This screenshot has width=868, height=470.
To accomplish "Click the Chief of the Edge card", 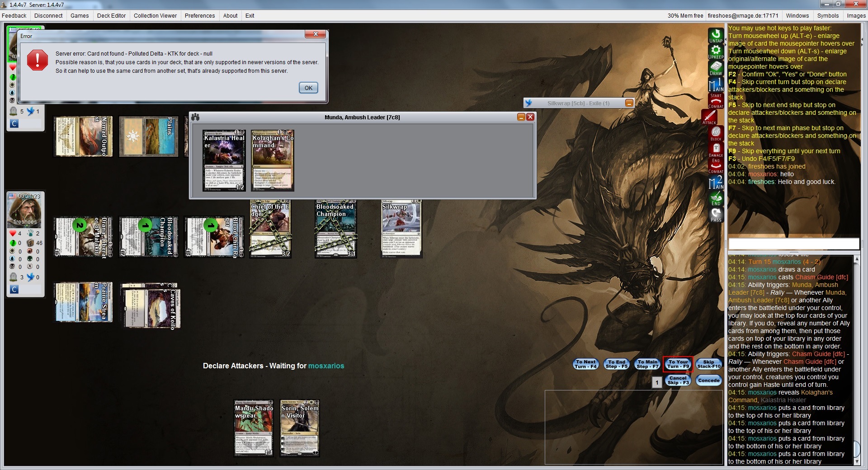I will coord(270,229).
